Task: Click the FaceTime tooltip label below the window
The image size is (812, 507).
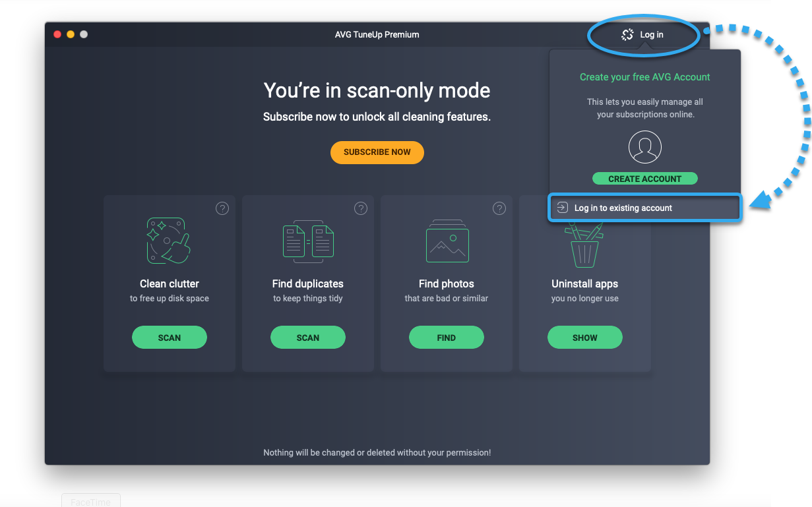Action: pyautogui.click(x=91, y=501)
